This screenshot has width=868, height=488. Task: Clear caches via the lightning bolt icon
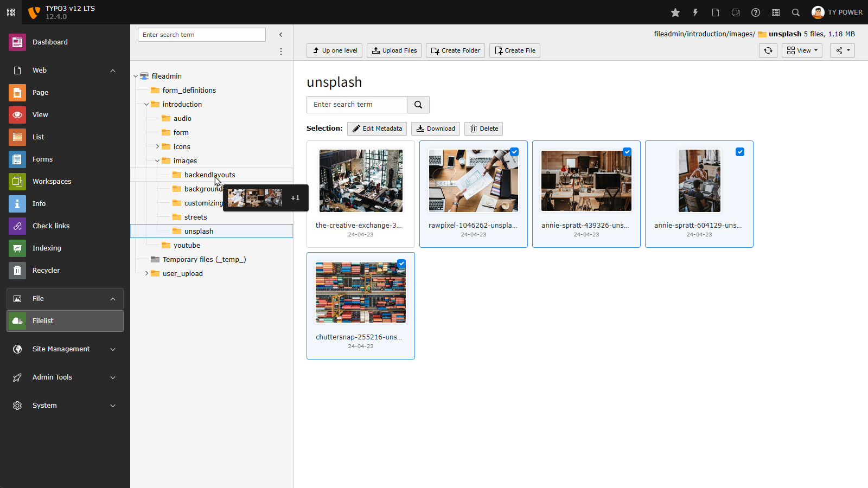tap(695, 12)
